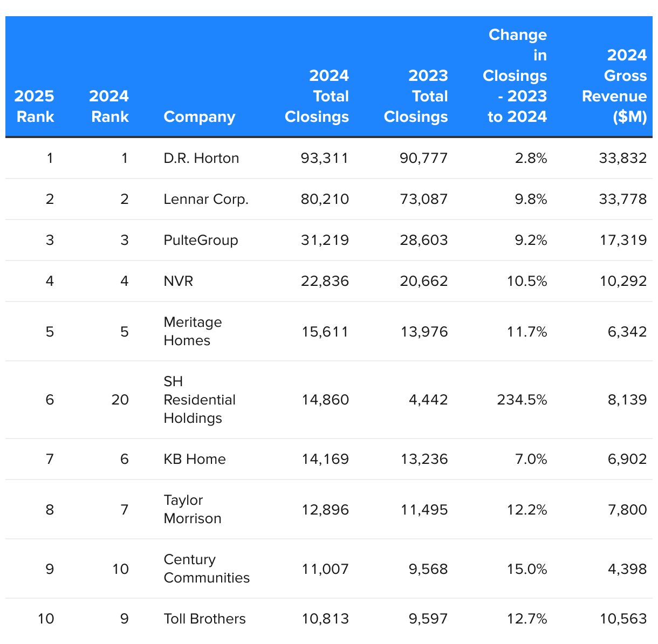Select the "234.5%" change value

[522, 400]
